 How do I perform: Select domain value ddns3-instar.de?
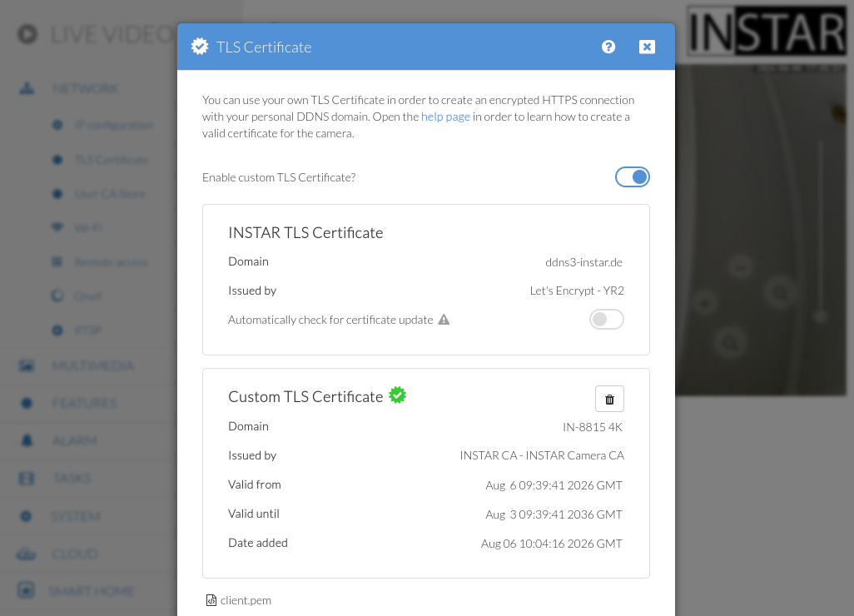pos(583,262)
